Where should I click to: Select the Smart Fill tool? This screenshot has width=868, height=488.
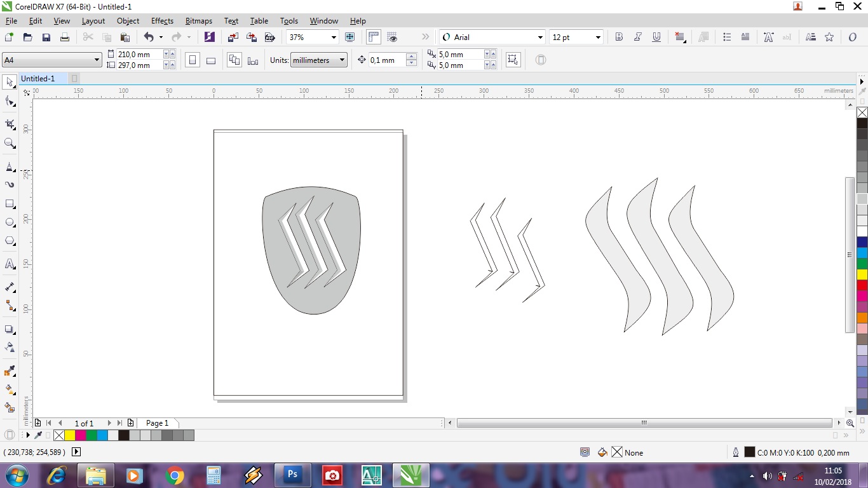pyautogui.click(x=10, y=407)
